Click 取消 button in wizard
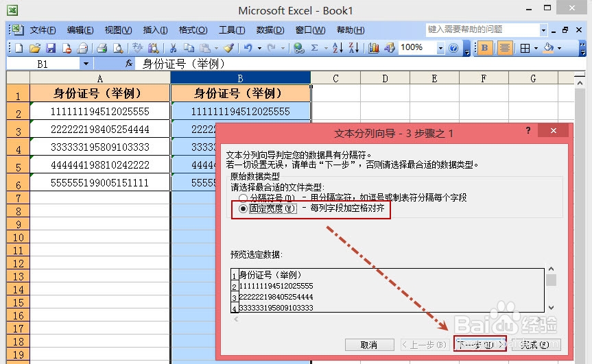 [369, 345]
